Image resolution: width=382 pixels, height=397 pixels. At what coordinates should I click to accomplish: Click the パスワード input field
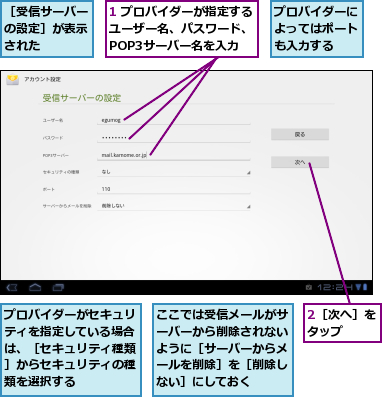[x=174, y=138]
